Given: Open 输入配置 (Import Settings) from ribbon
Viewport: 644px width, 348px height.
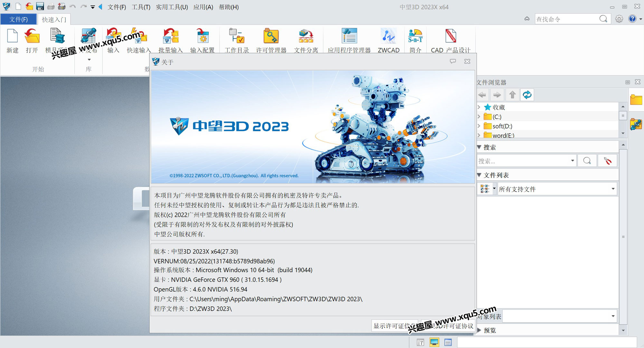Looking at the screenshot, I should coord(202,41).
